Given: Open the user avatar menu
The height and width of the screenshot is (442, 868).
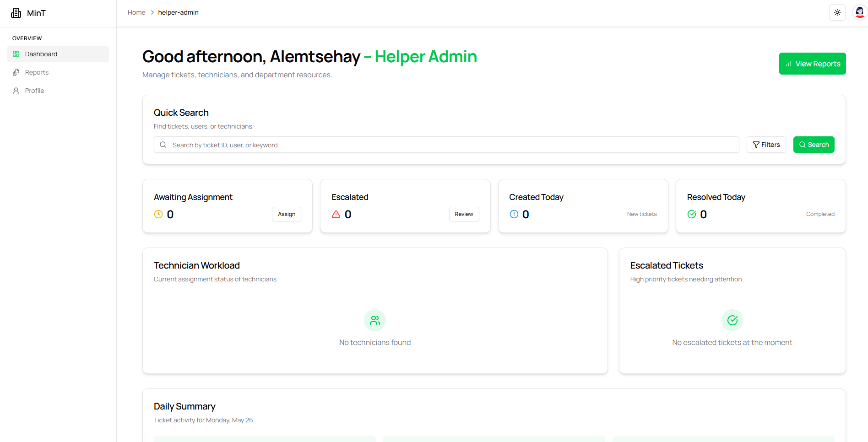Looking at the screenshot, I should tap(860, 12).
